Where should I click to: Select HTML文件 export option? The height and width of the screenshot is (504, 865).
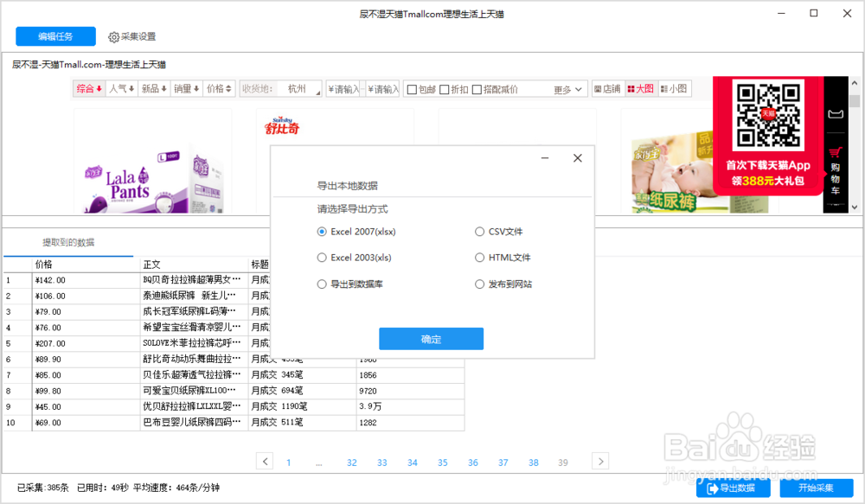click(503, 258)
